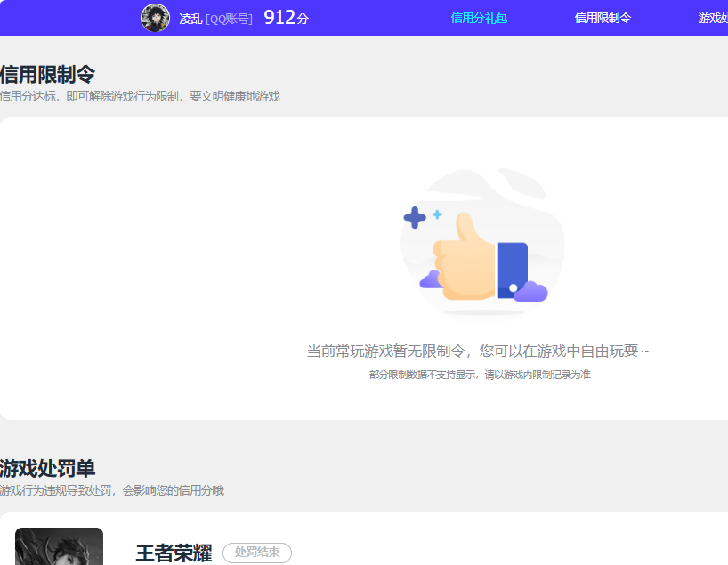728x565 pixels.
Task: Click the 王者荣耀 game avatar icon
Action: (59, 545)
